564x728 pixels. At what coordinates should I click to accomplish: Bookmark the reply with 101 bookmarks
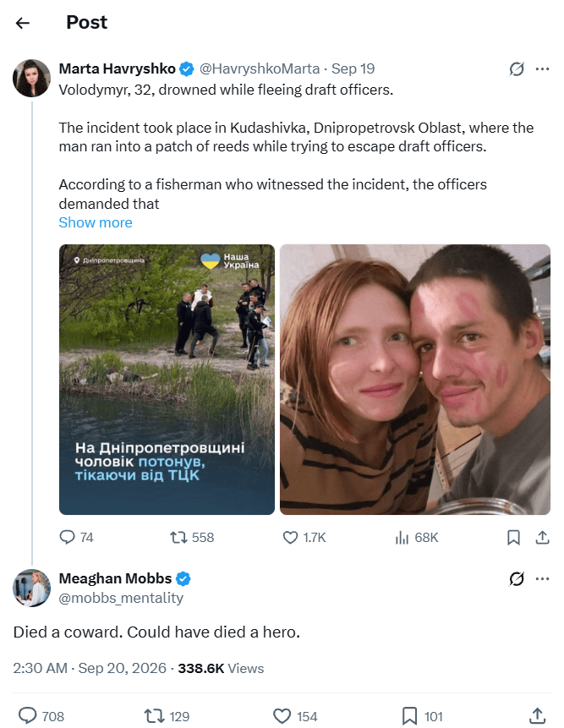point(421,716)
